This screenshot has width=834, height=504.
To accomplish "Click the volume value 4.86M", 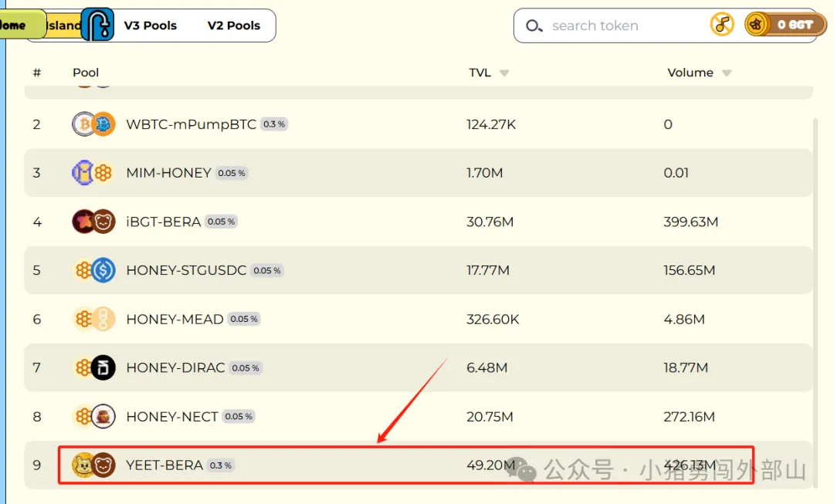I will point(684,319).
